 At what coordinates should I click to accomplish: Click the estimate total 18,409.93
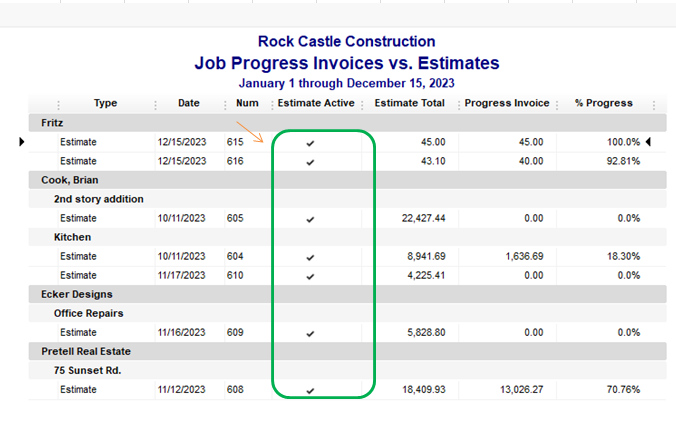coord(424,389)
